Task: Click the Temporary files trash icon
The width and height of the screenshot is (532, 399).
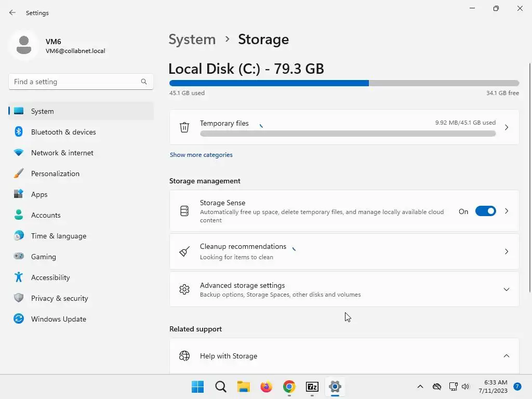Action: point(184,127)
